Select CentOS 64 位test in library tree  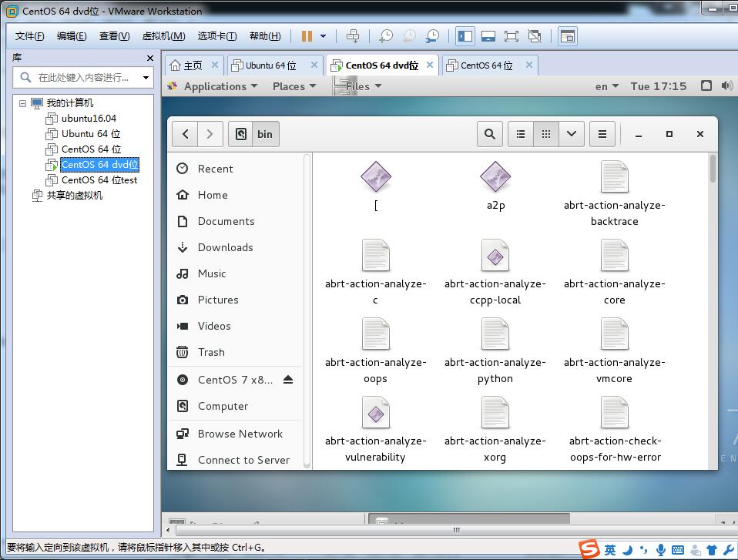tap(92, 179)
